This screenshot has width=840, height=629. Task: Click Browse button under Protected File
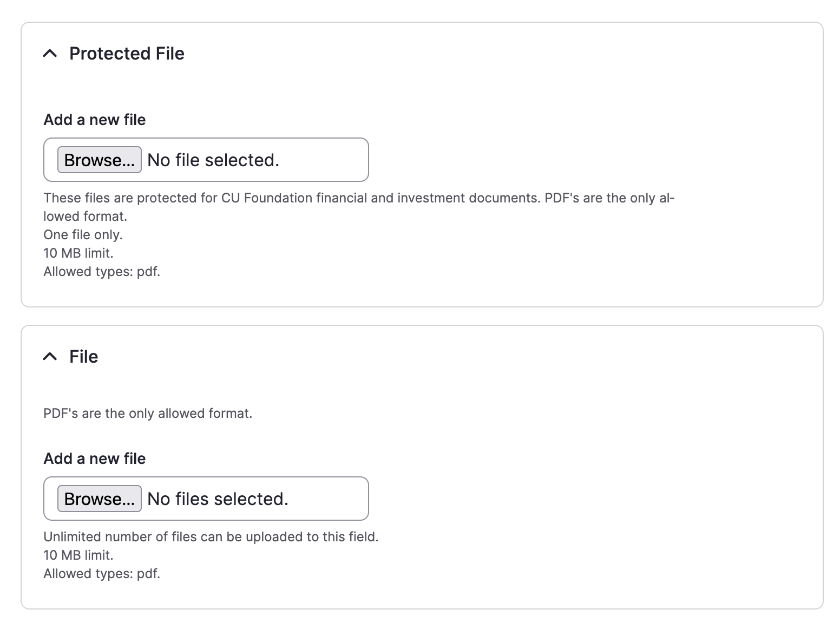click(x=100, y=160)
